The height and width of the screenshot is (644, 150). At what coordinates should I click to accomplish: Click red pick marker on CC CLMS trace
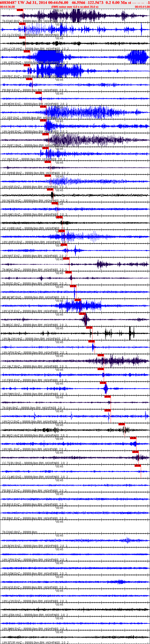click(138, 465)
